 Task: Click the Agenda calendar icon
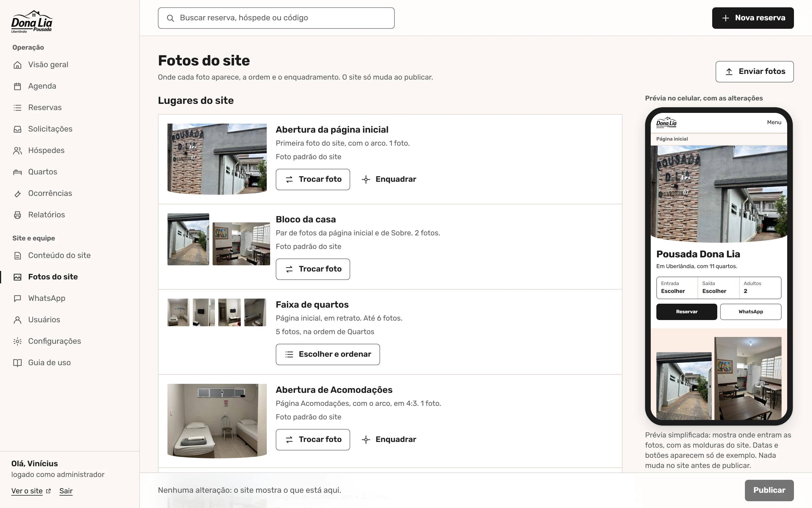click(x=17, y=86)
